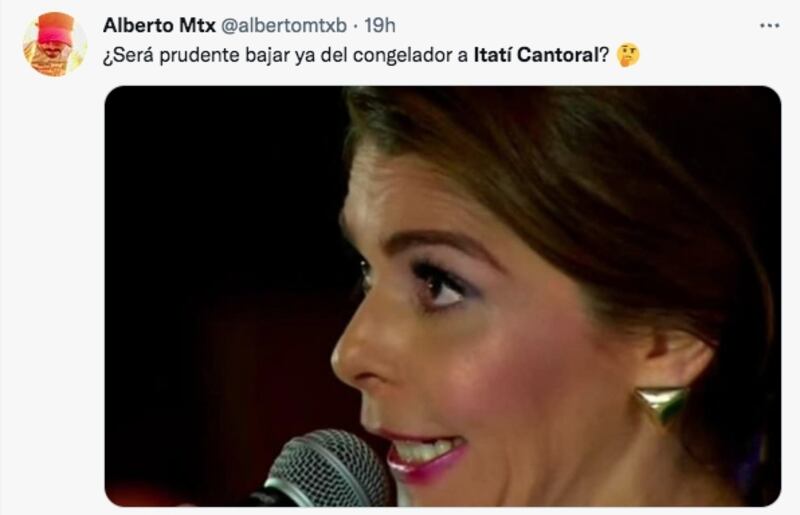Viewport: 800px width, 515px height.
Task: Click the gold triangular earring in the photo
Action: pyautogui.click(x=660, y=405)
